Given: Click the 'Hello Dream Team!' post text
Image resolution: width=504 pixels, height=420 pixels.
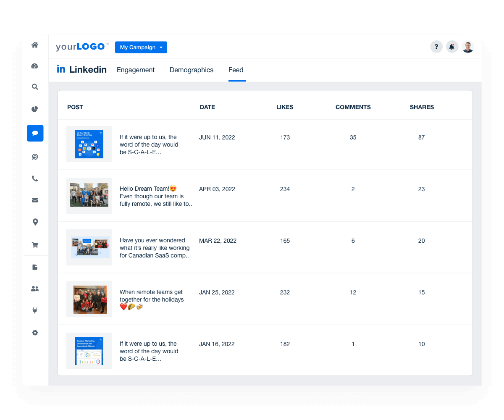Looking at the screenshot, I should click(x=156, y=196).
